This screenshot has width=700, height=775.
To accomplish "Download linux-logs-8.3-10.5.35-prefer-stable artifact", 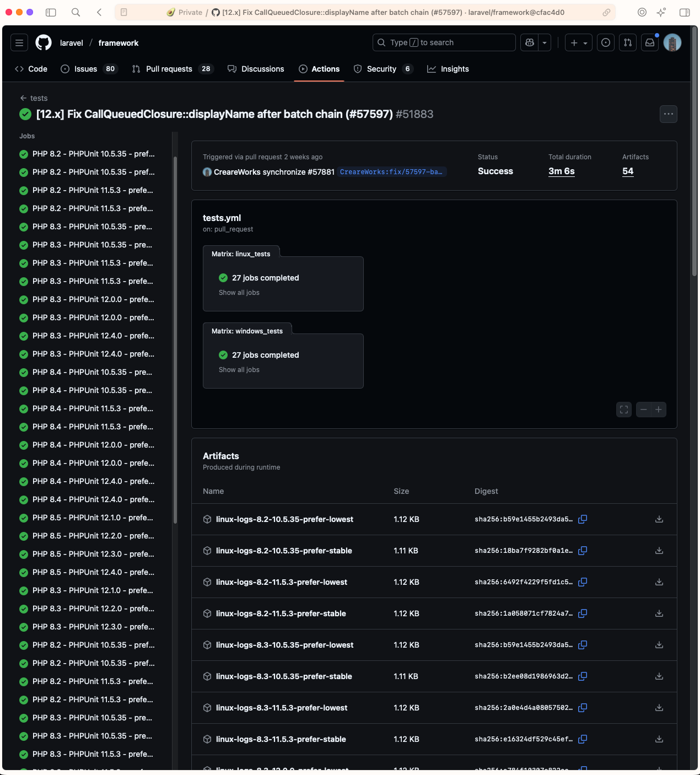I will [x=659, y=676].
